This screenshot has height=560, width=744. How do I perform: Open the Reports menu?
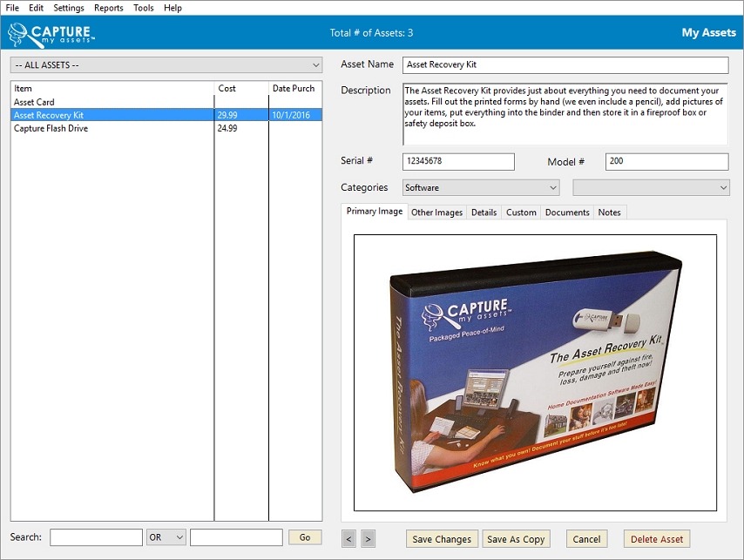click(108, 8)
